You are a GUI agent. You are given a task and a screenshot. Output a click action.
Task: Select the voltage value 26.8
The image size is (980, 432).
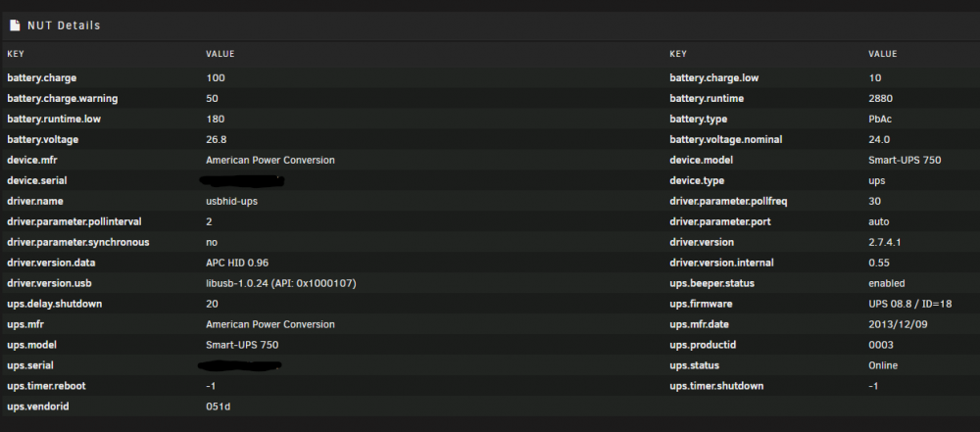(x=217, y=139)
